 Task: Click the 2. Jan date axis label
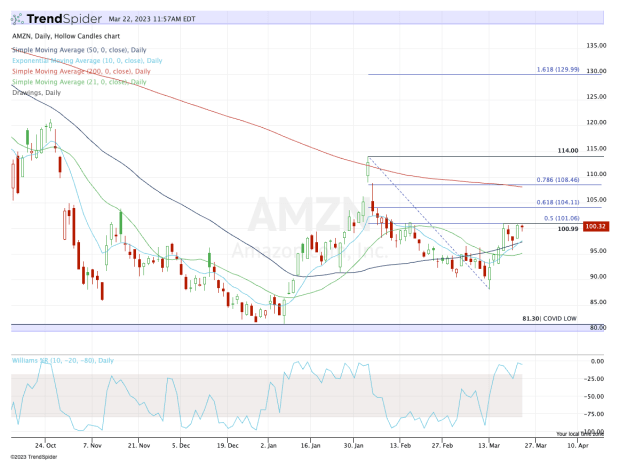268,445
